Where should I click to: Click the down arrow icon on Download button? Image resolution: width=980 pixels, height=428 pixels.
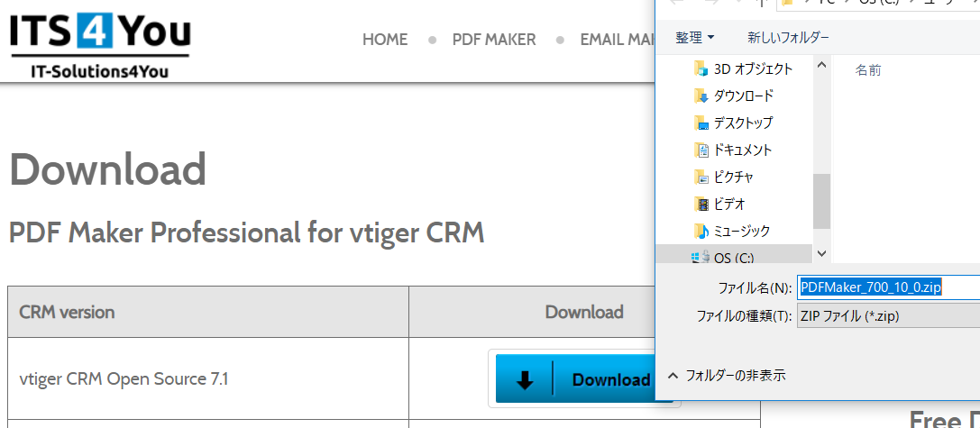point(525,379)
